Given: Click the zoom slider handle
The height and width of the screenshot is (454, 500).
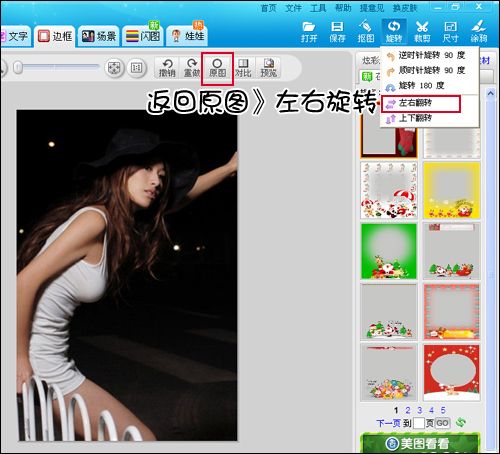Looking at the screenshot, I should [x=18, y=68].
